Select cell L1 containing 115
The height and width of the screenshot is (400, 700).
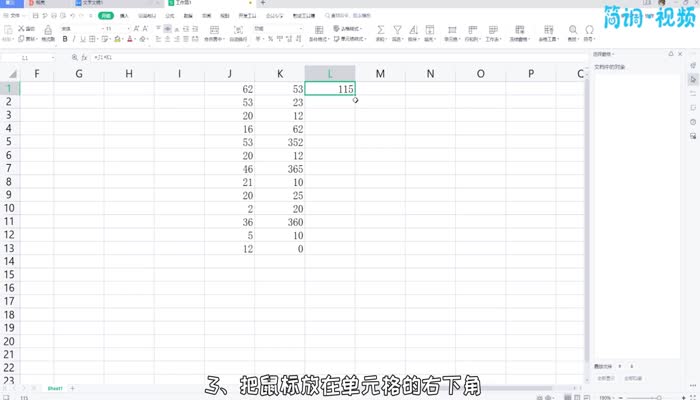330,89
